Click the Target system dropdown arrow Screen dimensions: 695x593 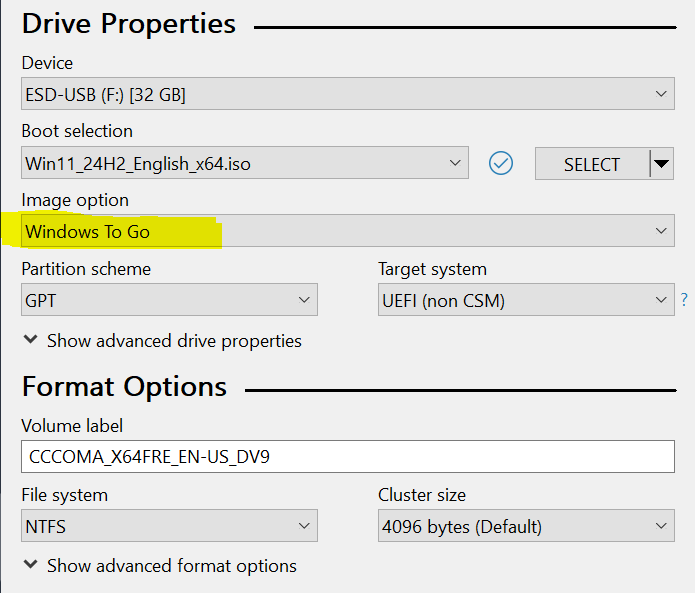[x=660, y=299]
